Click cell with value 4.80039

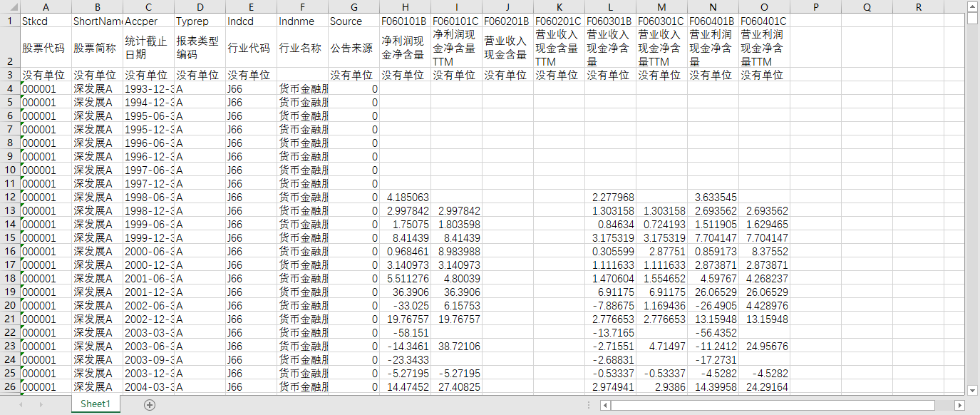click(x=457, y=278)
